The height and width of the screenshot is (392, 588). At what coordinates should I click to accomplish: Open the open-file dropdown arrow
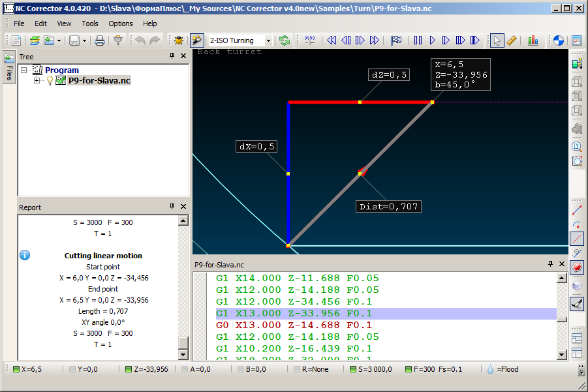(x=59, y=40)
